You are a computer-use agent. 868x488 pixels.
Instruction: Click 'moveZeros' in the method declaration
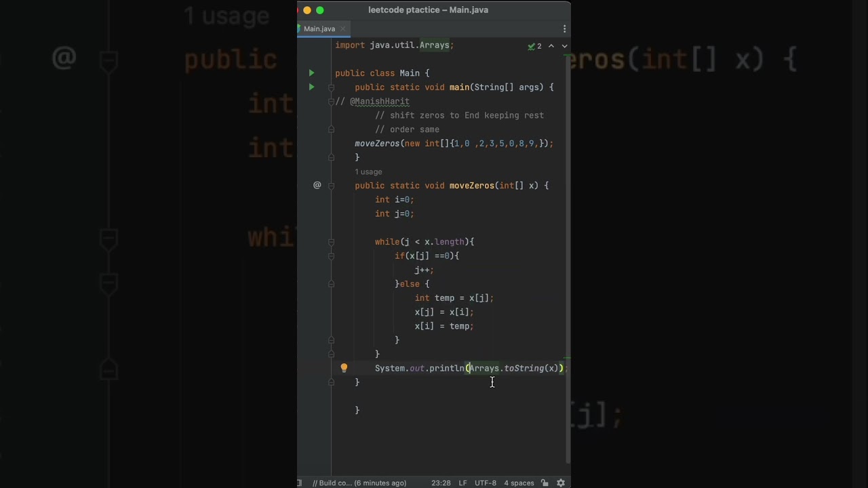point(471,185)
